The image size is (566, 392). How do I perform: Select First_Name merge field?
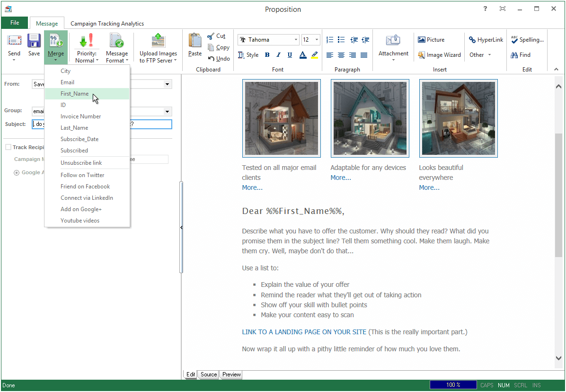click(87, 94)
